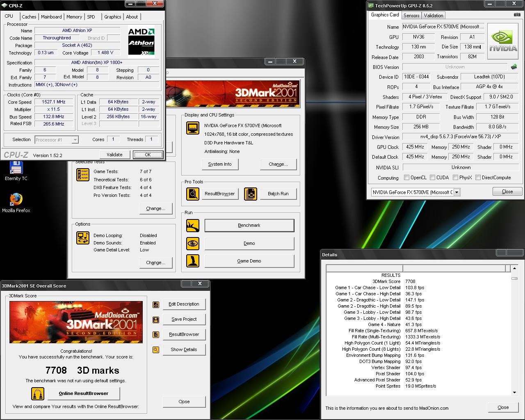Click the NVIDIA logo in GPU-Z
The width and height of the screenshot is (525, 420).
pyautogui.click(x=503, y=42)
